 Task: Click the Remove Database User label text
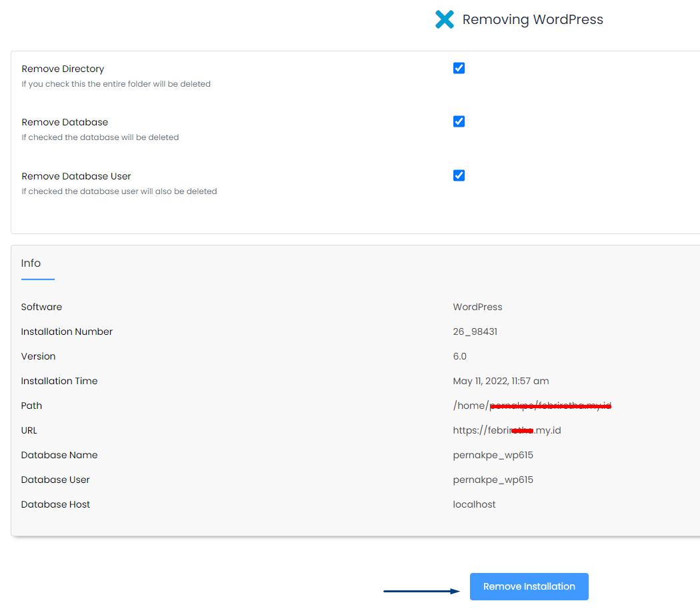[x=76, y=176]
